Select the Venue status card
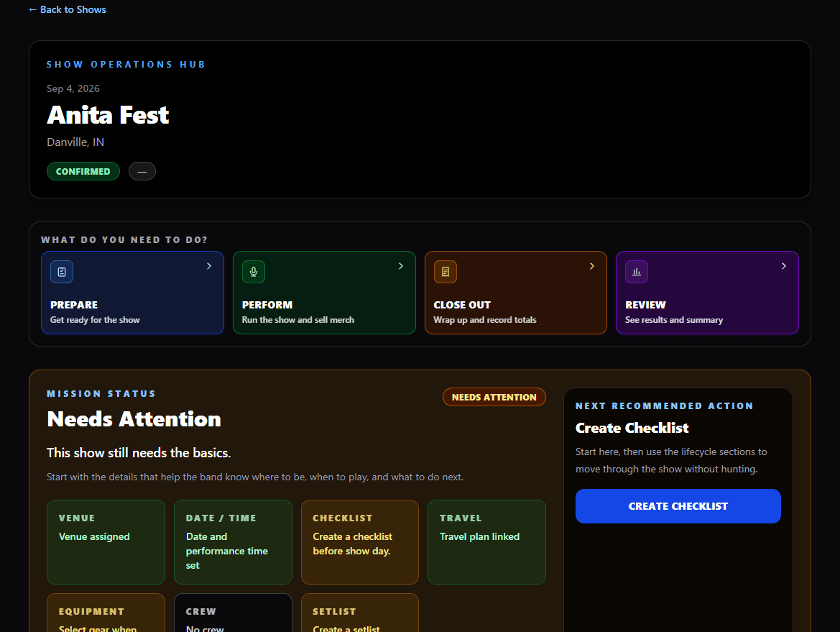 click(106, 542)
